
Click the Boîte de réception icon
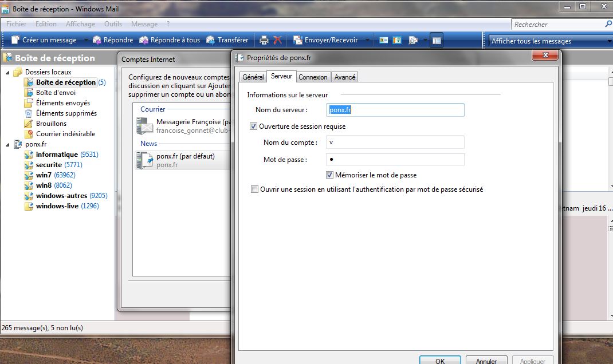click(29, 82)
